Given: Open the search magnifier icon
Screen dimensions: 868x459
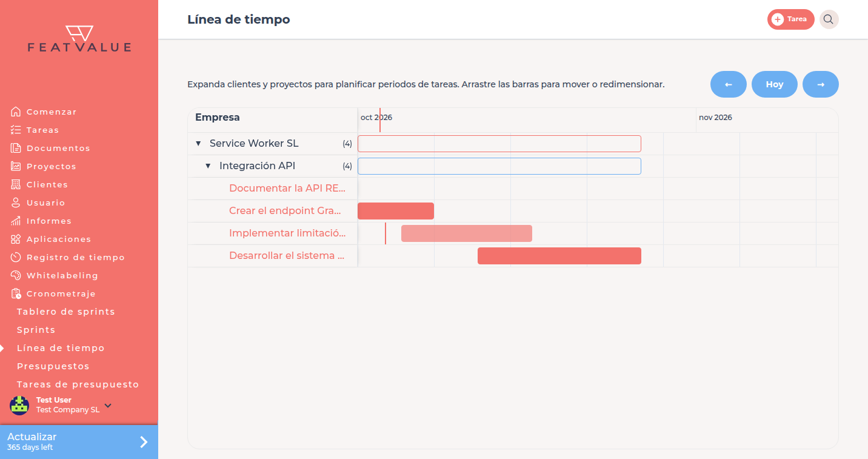Looking at the screenshot, I should 829,19.
